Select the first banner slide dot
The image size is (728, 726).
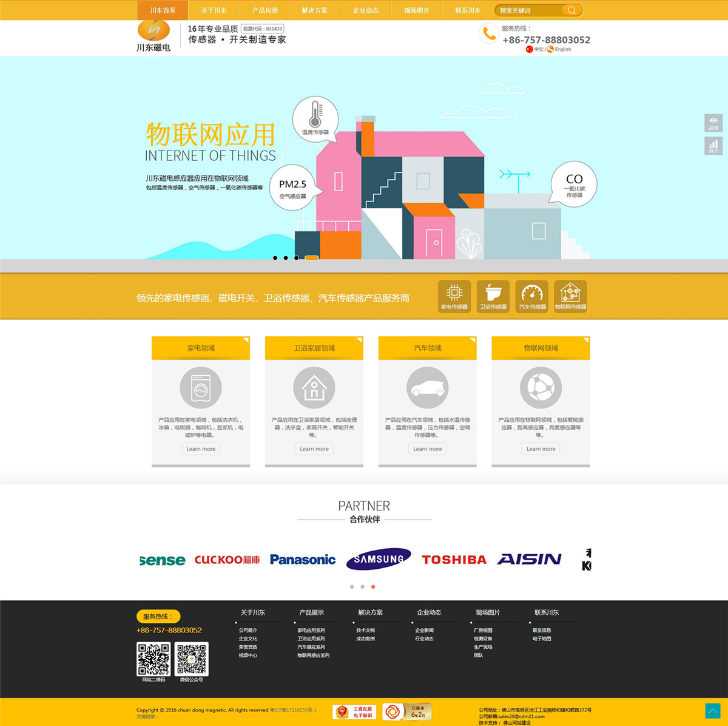pos(275,258)
